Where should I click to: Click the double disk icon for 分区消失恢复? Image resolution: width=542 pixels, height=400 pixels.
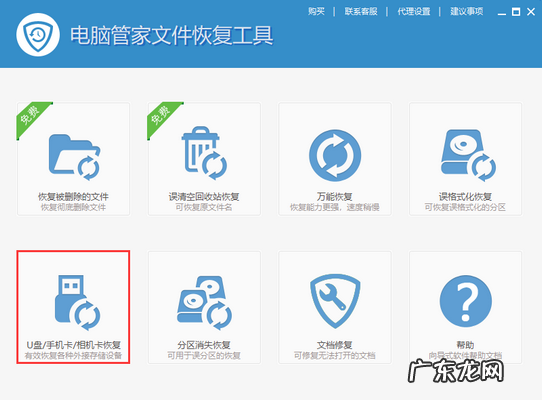pos(205,303)
